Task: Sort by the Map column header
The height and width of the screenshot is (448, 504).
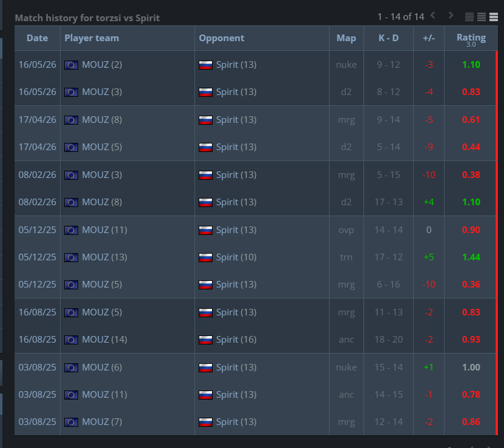Action: point(346,38)
